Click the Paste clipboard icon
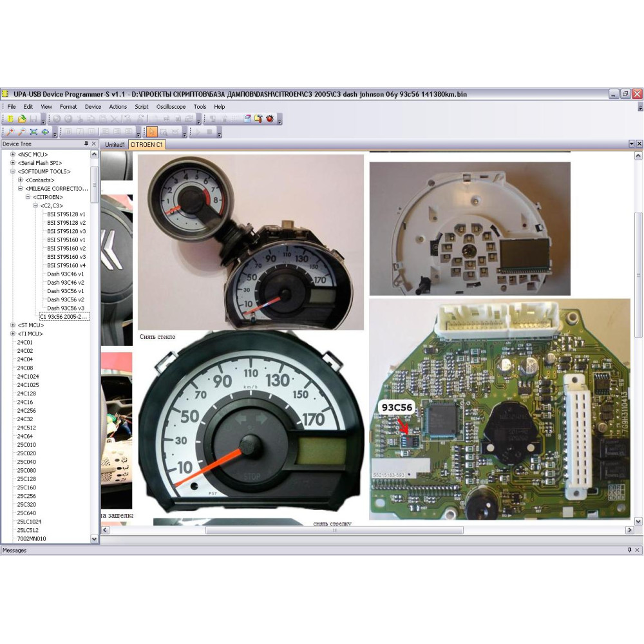This screenshot has height=644, width=644. [x=102, y=118]
